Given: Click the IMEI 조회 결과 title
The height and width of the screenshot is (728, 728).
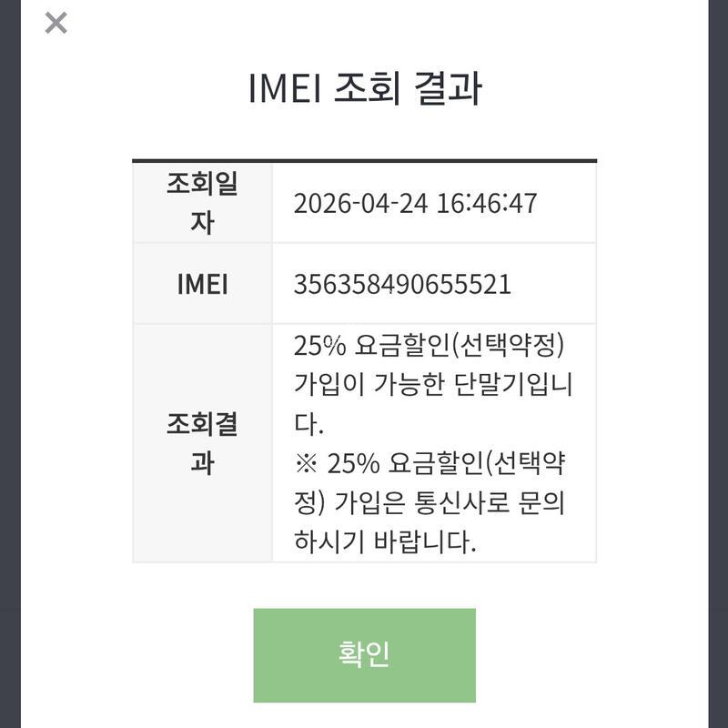Looking at the screenshot, I should tap(364, 89).
